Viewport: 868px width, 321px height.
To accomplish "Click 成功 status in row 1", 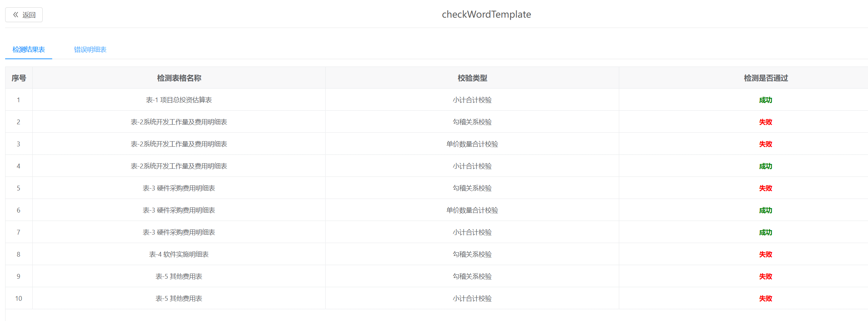I will 766,100.
